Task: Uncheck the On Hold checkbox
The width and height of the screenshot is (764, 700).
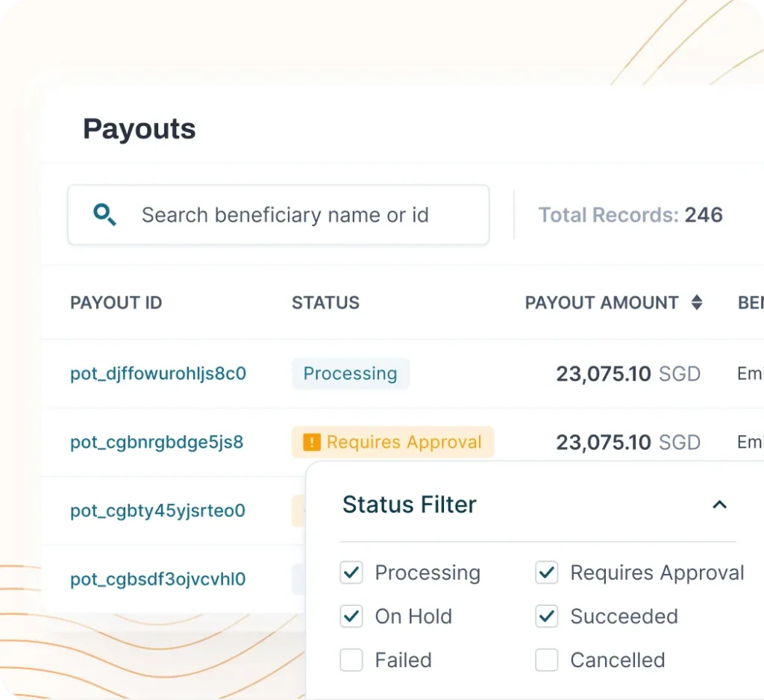Action: coord(351,616)
